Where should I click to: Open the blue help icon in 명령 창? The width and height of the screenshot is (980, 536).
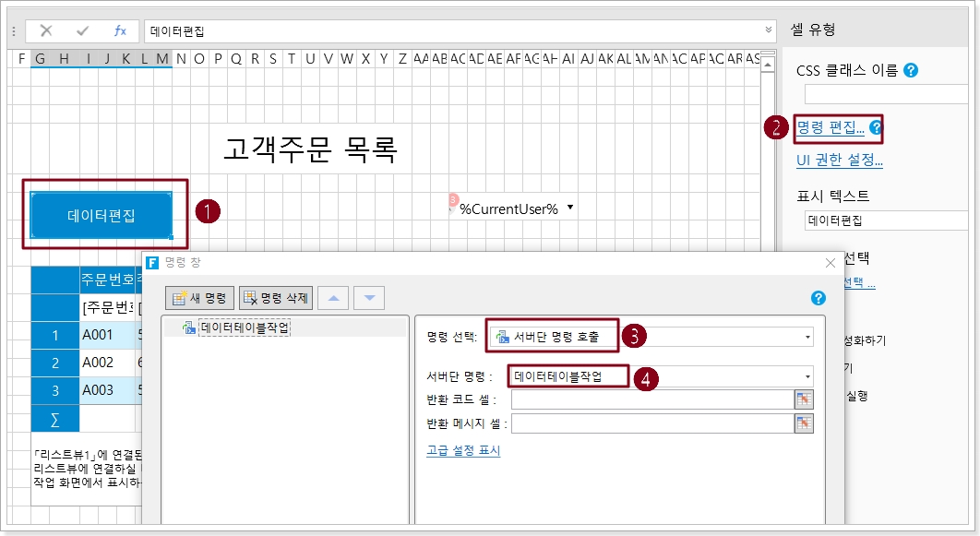click(817, 298)
